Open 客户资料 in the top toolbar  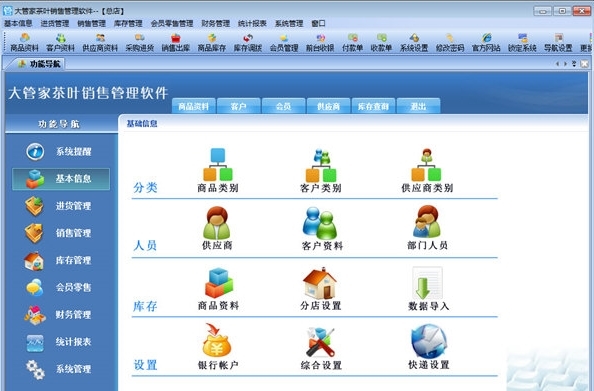(x=60, y=42)
